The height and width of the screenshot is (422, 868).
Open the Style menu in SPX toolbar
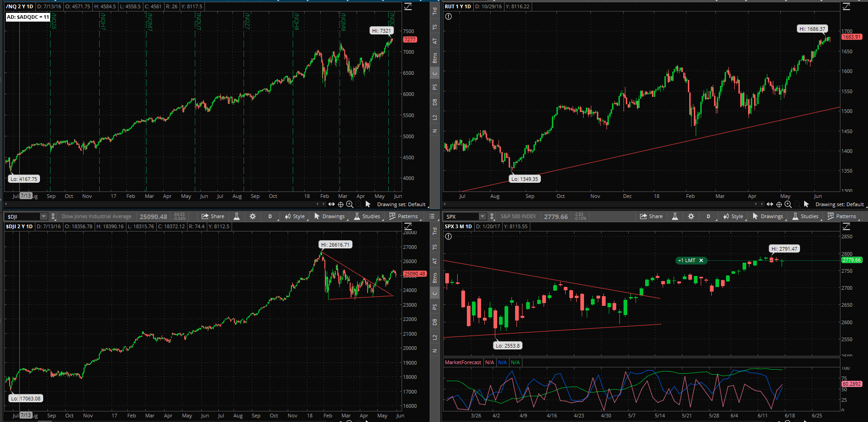click(x=733, y=216)
